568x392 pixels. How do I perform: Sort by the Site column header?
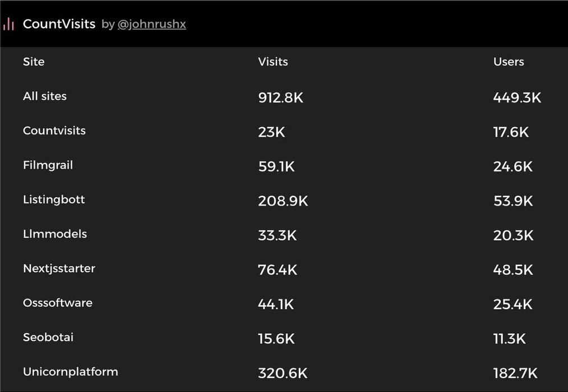[34, 62]
